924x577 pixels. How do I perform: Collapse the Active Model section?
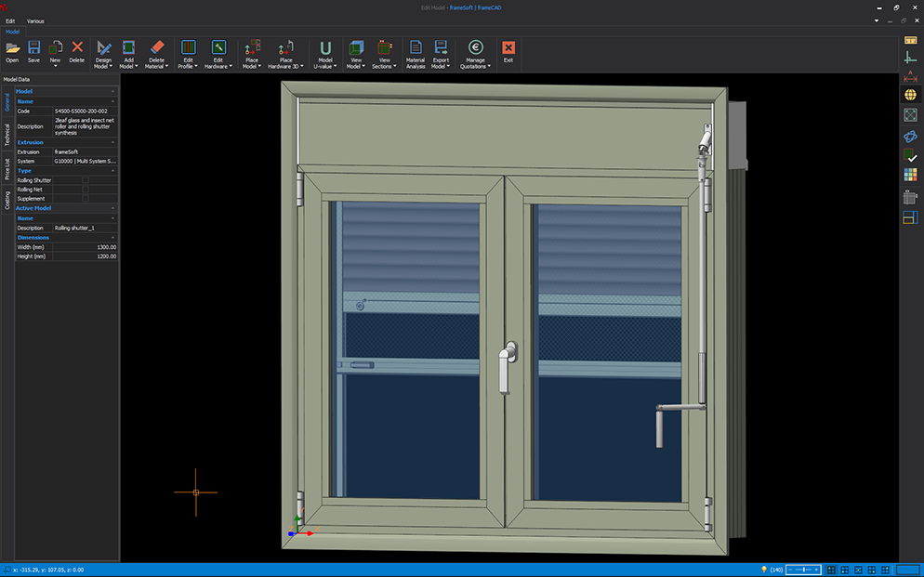pos(112,208)
